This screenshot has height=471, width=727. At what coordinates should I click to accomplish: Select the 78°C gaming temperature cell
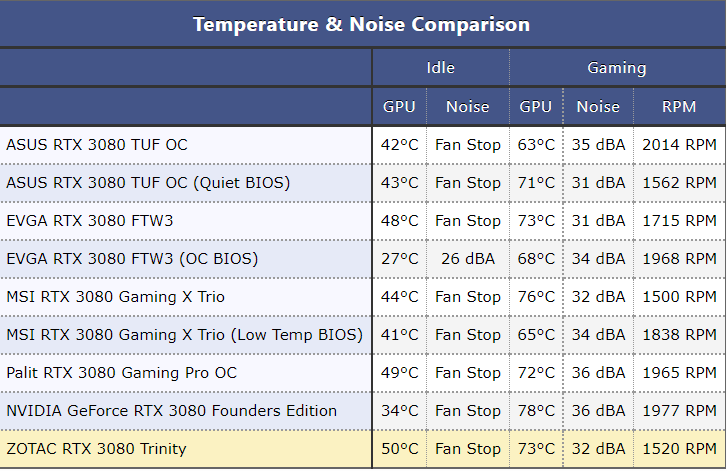pos(536,411)
